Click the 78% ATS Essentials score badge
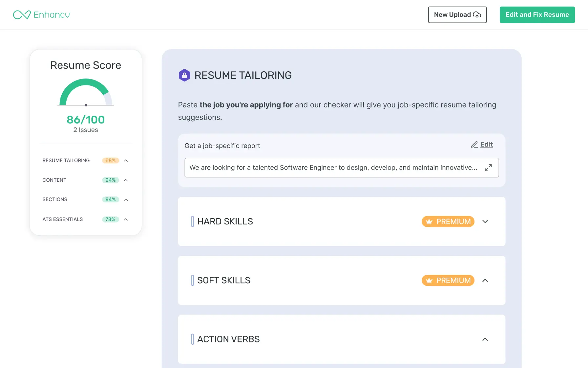 [110, 219]
